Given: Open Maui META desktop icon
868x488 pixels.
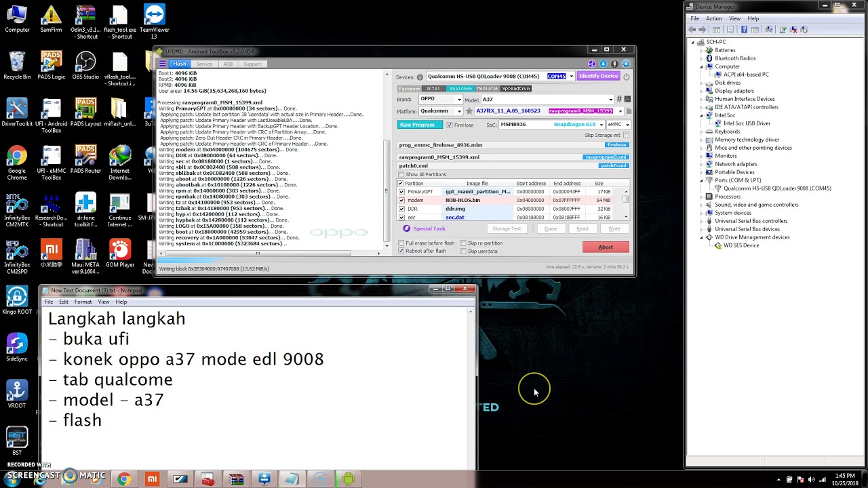Looking at the screenshot, I should [85, 257].
